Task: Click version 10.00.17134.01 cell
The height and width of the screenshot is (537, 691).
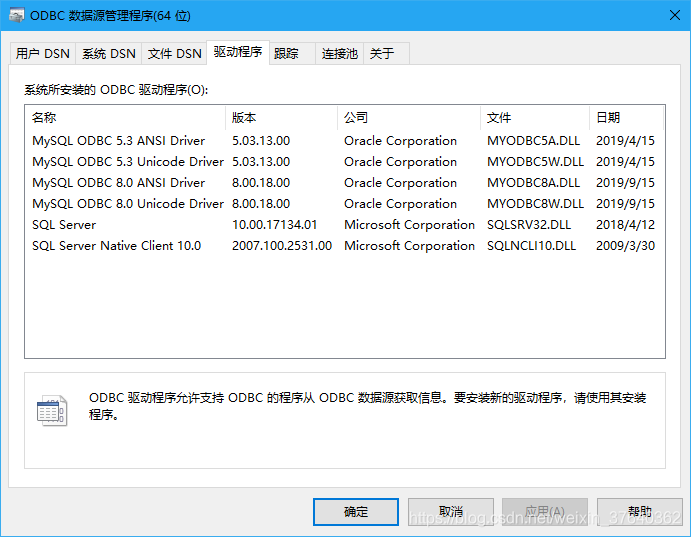Action: click(x=275, y=225)
